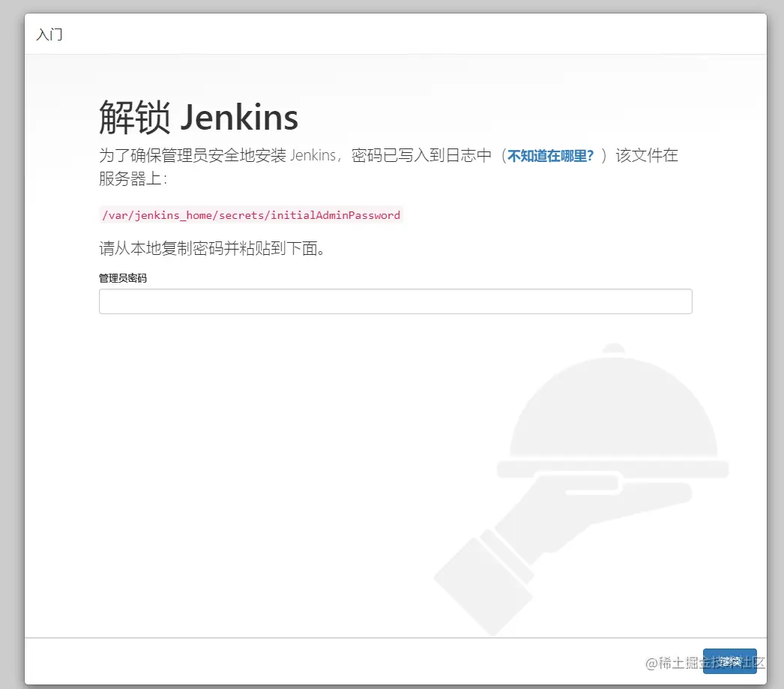This screenshot has height=689, width=784.
Task: Click the /var/jenkins_home/secrets/initialAdminPassword path text
Action: click(x=251, y=215)
